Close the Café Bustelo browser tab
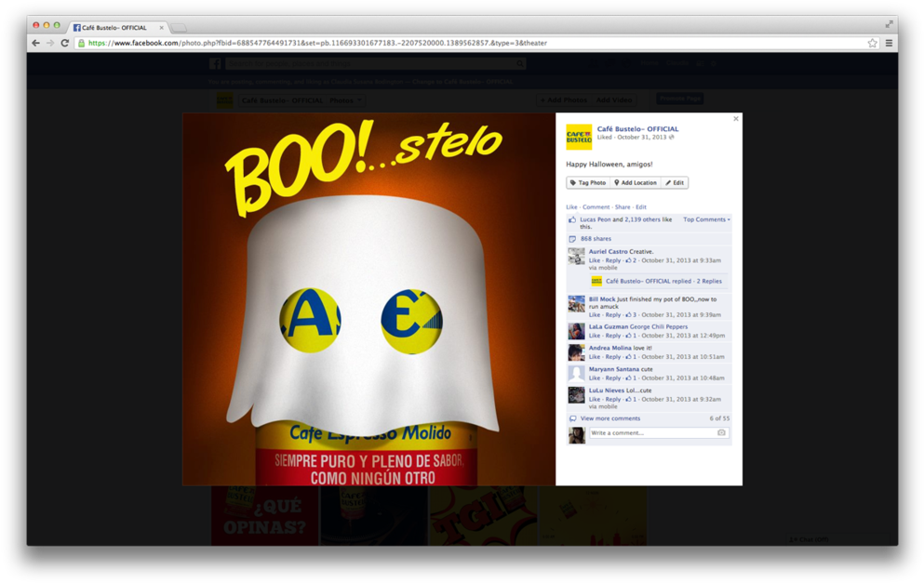 tap(162, 28)
